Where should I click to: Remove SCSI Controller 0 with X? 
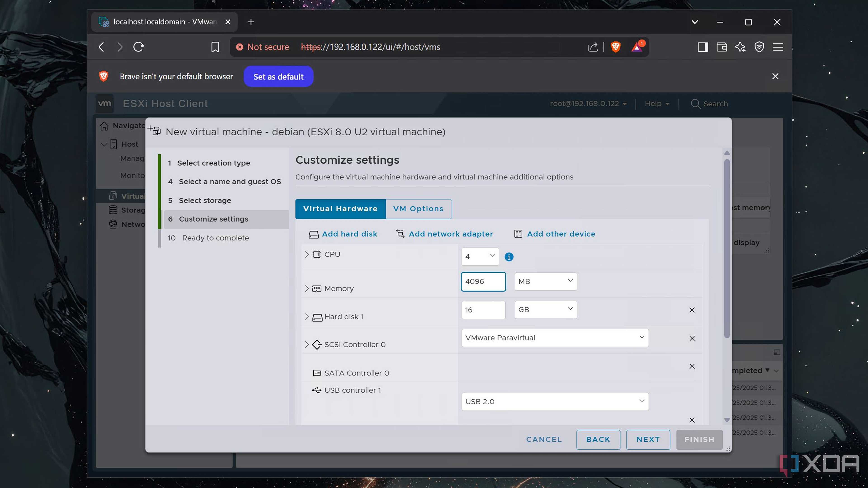(x=692, y=338)
